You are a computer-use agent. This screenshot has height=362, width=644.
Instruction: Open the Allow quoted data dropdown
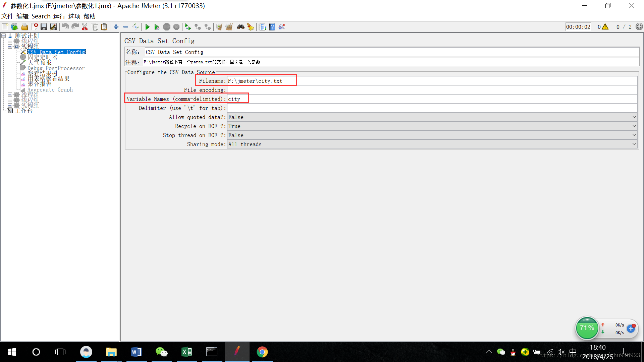432,117
